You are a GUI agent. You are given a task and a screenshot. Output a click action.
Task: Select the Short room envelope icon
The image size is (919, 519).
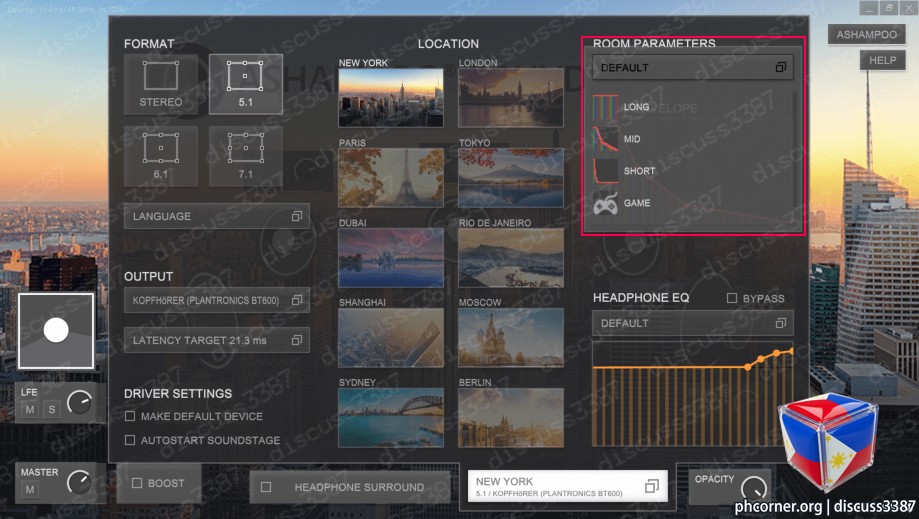pyautogui.click(x=605, y=171)
